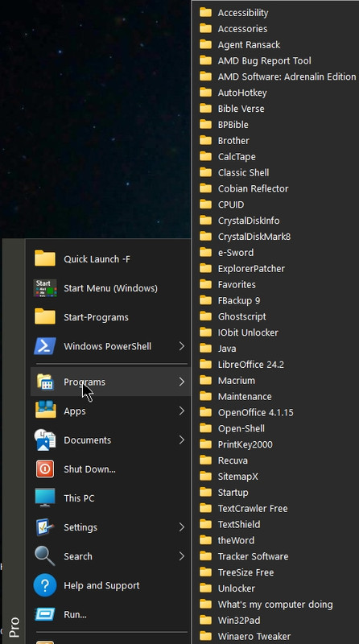Expand the Windows PowerShell submenu arrow
The height and width of the screenshot is (644, 359).
pyautogui.click(x=182, y=346)
